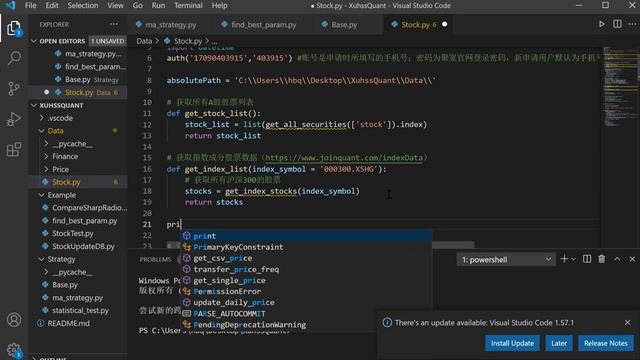This screenshot has height=360, width=640.
Task: Click the Later button
Action: tap(559, 343)
